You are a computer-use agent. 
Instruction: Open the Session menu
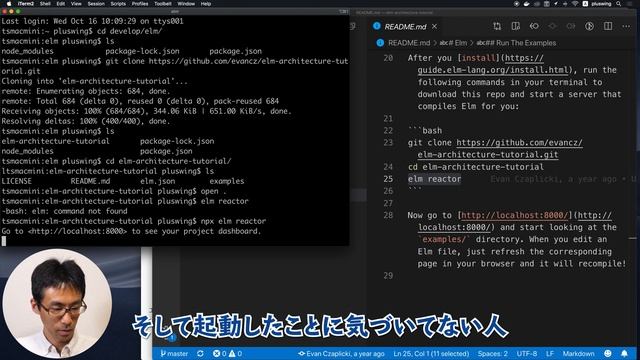(96, 4)
